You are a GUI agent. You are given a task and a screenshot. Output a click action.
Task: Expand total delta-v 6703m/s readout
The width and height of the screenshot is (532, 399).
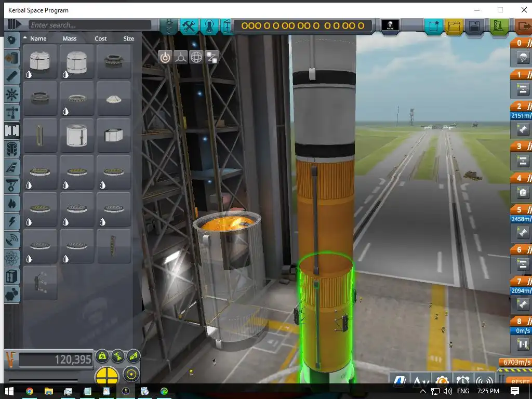pyautogui.click(x=516, y=362)
